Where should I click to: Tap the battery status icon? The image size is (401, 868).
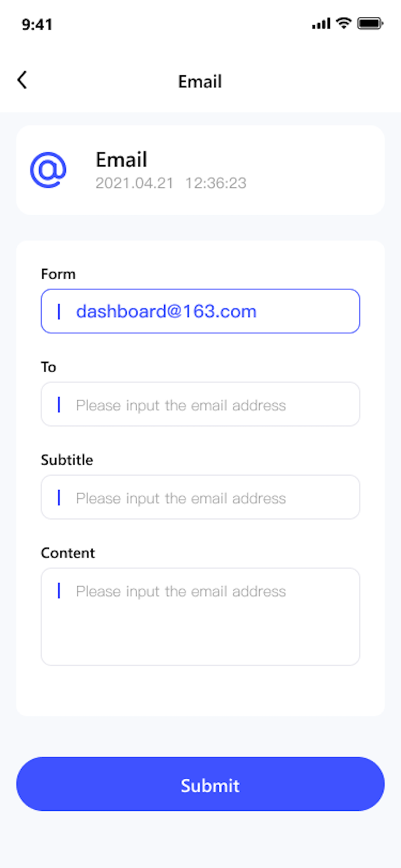tap(370, 24)
